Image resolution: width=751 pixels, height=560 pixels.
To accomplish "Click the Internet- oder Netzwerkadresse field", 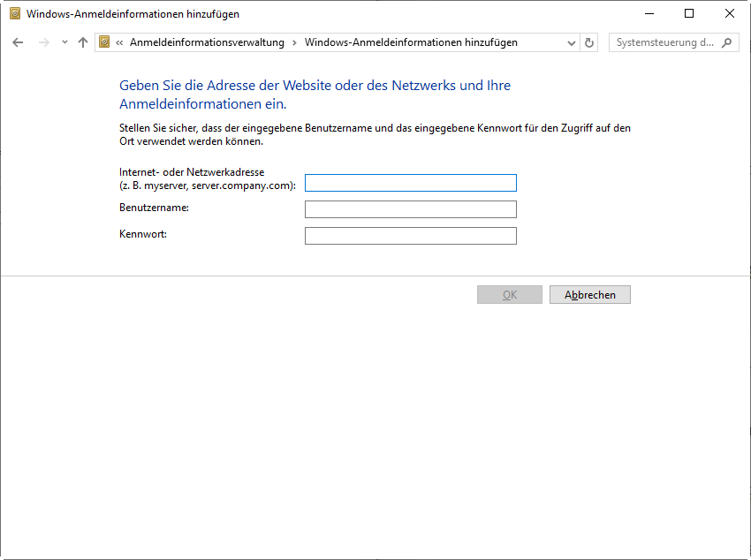I will 410,183.
